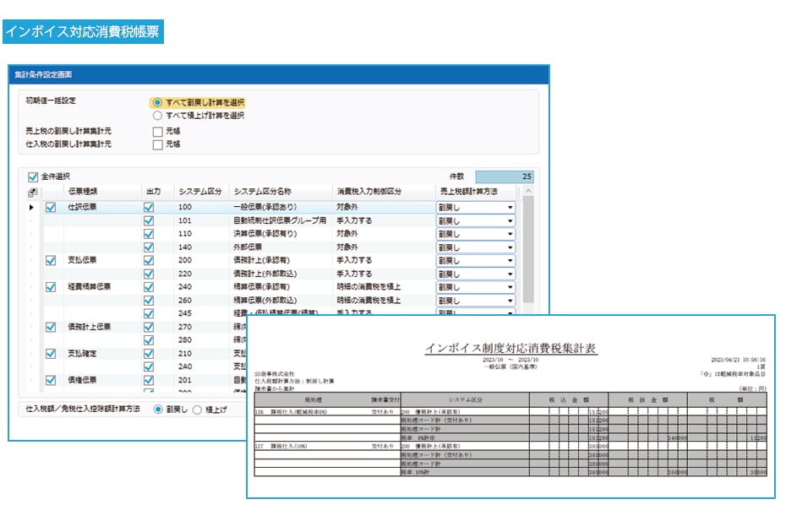The width and height of the screenshot is (786, 532).
Task: Open 割戻し dropdown for 決算伝票(承認有り) row
Action: pos(475,234)
